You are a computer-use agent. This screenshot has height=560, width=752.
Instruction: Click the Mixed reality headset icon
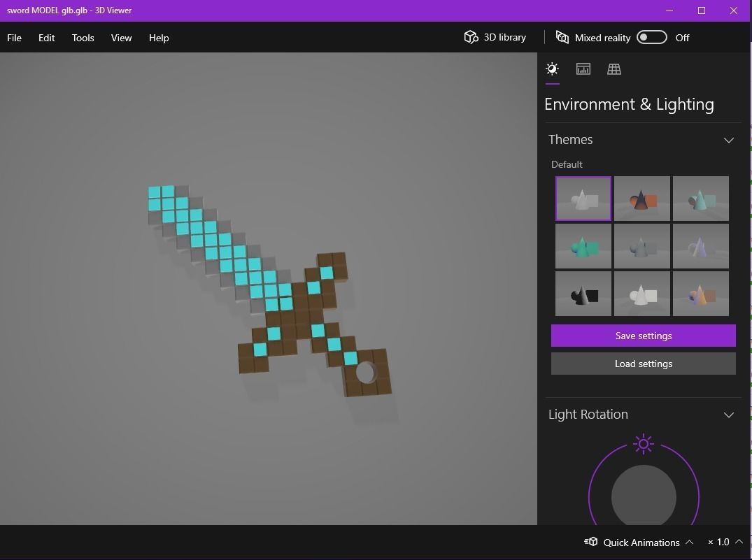tap(562, 37)
